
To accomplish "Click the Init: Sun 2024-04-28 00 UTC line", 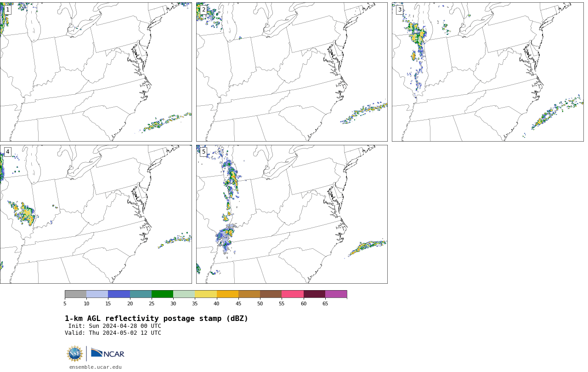I will (x=115, y=326).
